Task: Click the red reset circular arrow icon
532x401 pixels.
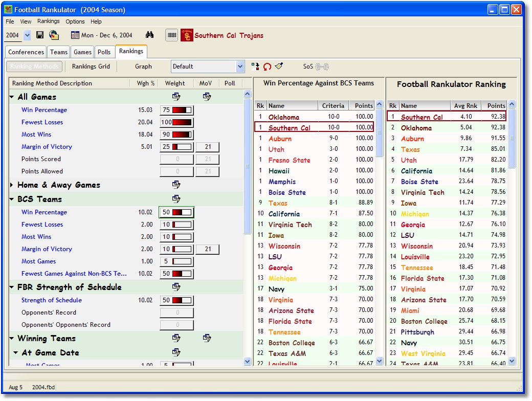Action: point(267,66)
